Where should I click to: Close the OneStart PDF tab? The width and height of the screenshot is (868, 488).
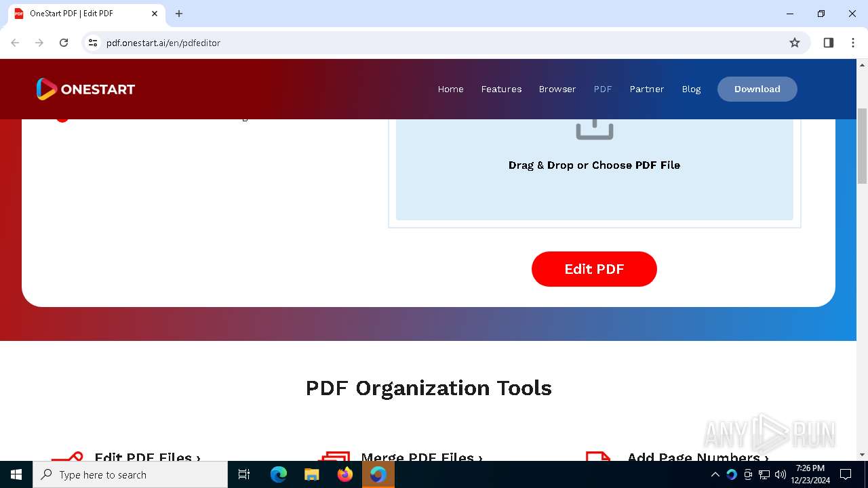(x=155, y=14)
